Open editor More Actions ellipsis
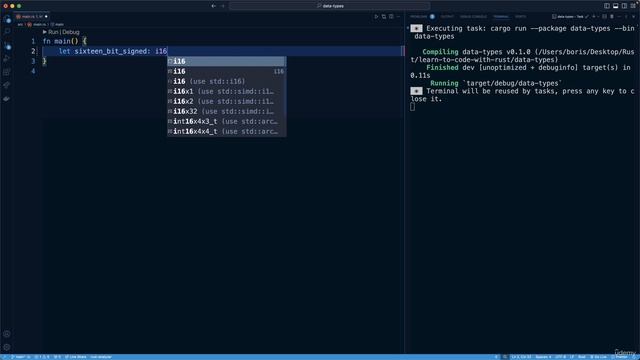This screenshot has height=360, width=640. click(x=398, y=17)
